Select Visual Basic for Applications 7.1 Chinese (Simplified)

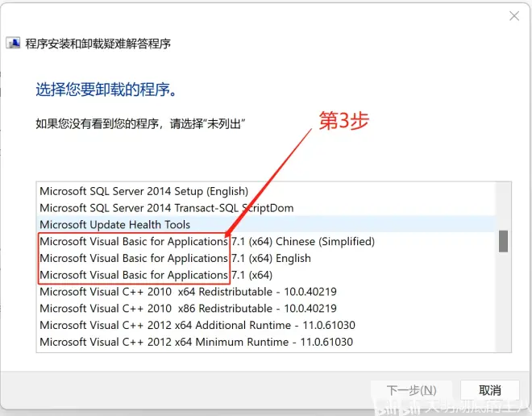click(x=206, y=242)
